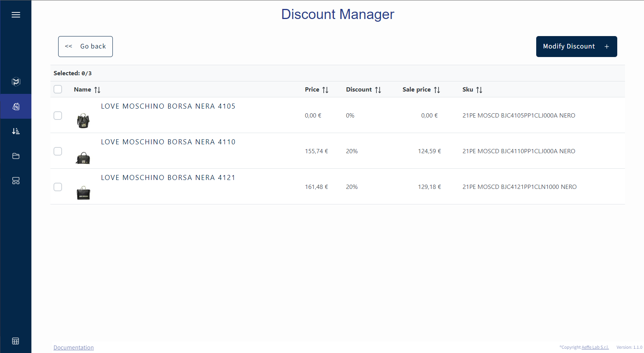Click the Name column header label
This screenshot has width=644, height=353.
coord(83,90)
